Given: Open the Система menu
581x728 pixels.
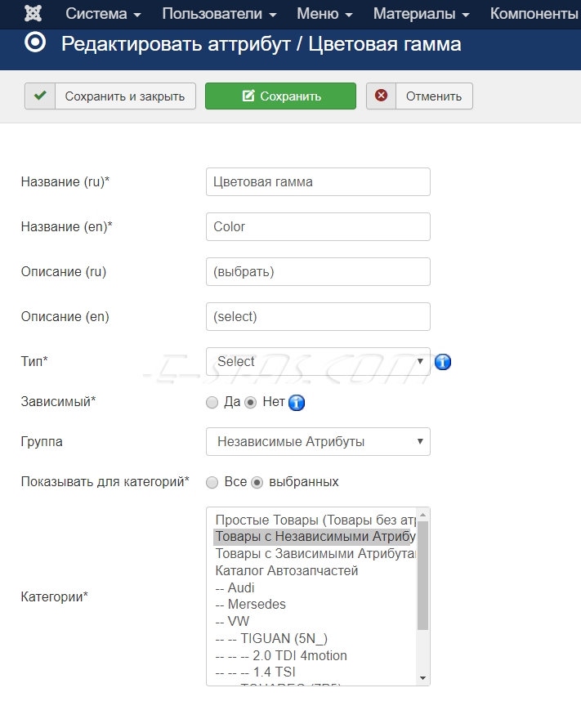Looking at the screenshot, I should click(x=103, y=14).
